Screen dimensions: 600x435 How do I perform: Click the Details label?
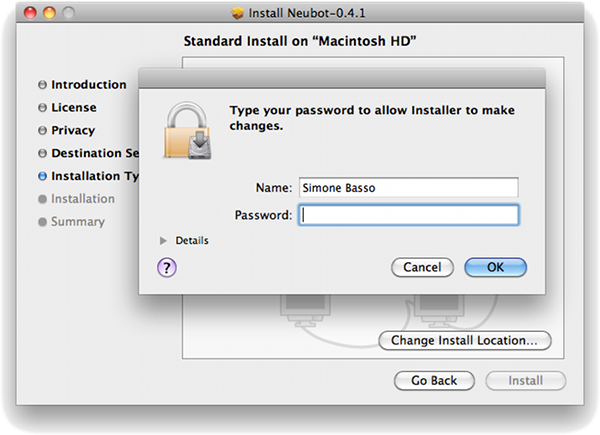tap(192, 241)
